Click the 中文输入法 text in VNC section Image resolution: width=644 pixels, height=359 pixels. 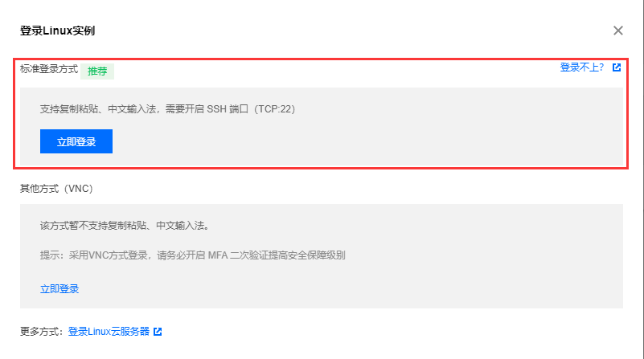tap(180, 226)
